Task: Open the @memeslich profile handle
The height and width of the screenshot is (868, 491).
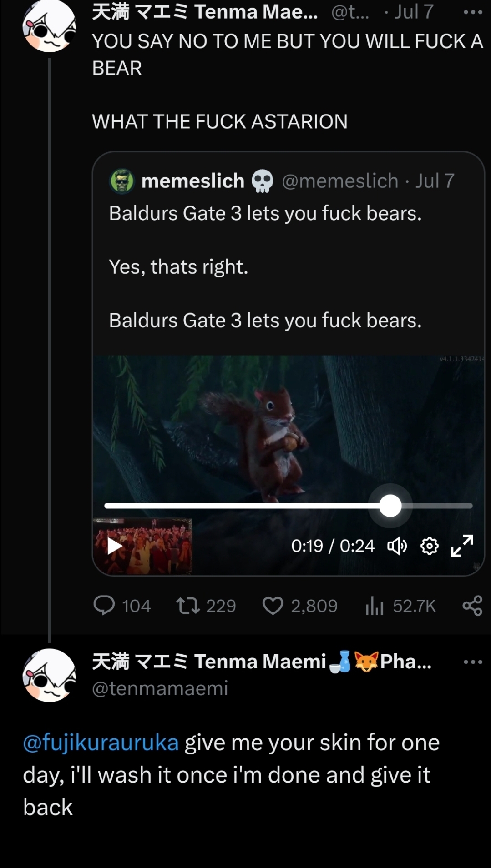Action: [x=340, y=181]
